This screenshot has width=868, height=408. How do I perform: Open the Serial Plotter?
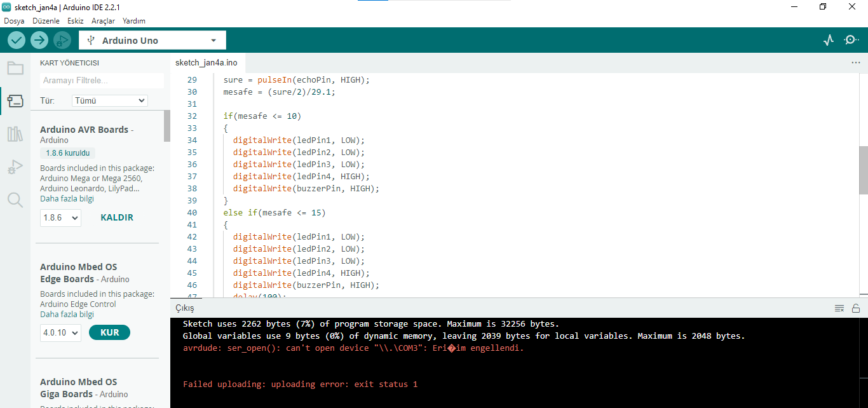(828, 40)
